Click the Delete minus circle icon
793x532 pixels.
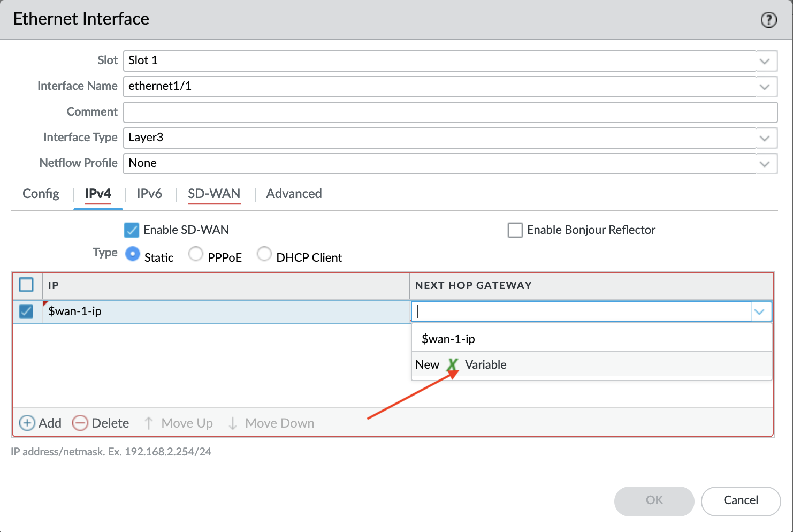80,423
